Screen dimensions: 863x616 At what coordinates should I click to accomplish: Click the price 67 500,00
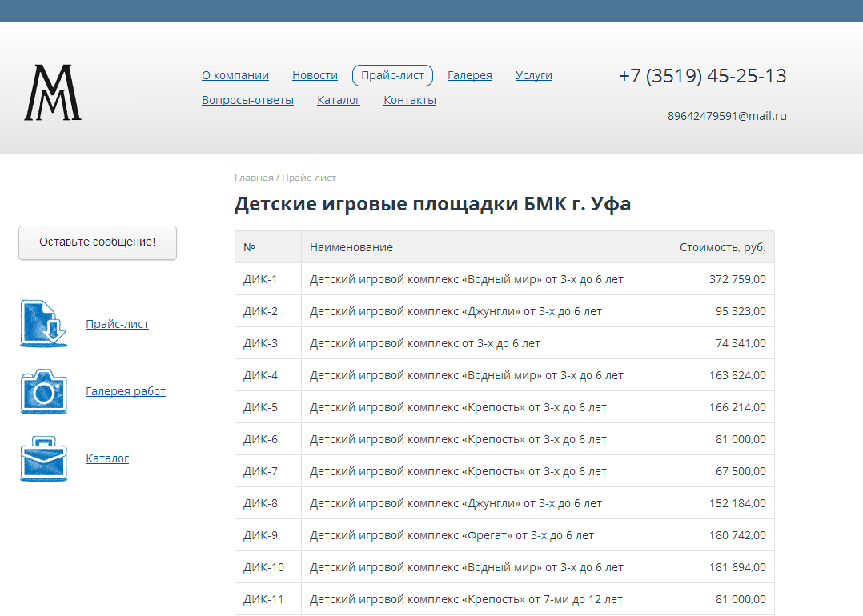coord(741,470)
